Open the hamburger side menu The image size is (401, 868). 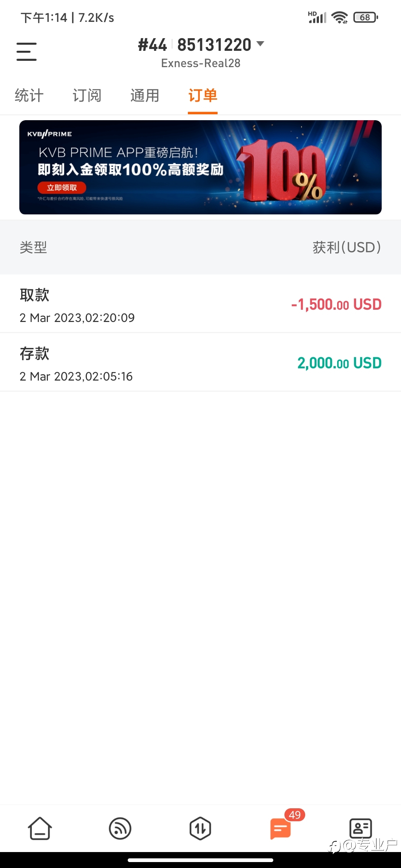tap(26, 52)
